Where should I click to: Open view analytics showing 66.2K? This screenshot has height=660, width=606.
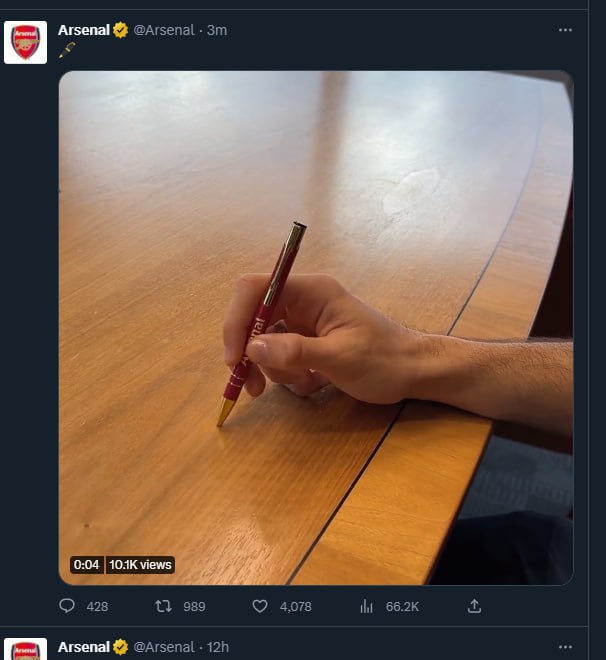point(367,606)
